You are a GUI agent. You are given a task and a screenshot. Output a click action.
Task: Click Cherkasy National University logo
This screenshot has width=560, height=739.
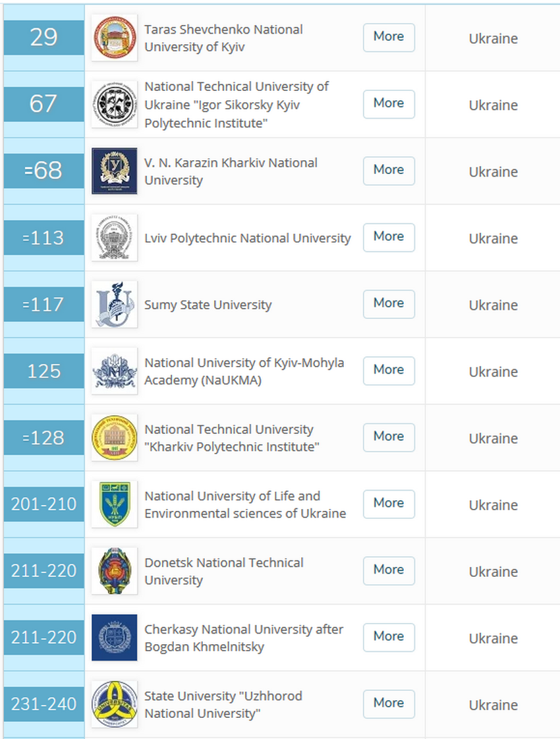coord(114,637)
